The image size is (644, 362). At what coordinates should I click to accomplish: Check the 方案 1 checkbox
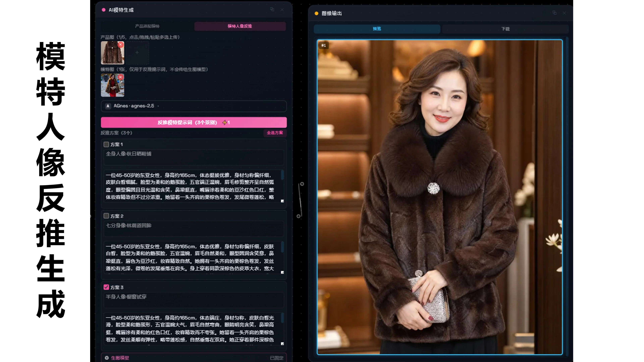[x=106, y=144]
